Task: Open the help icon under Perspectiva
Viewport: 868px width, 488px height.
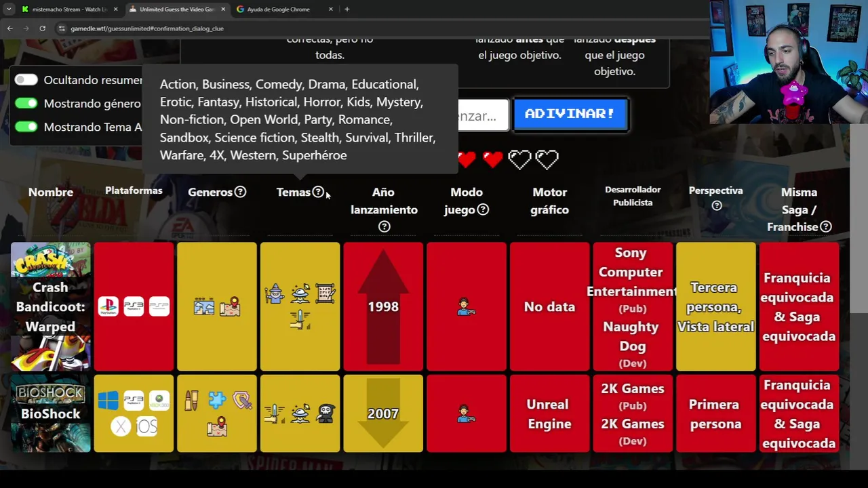Action: pos(716,206)
